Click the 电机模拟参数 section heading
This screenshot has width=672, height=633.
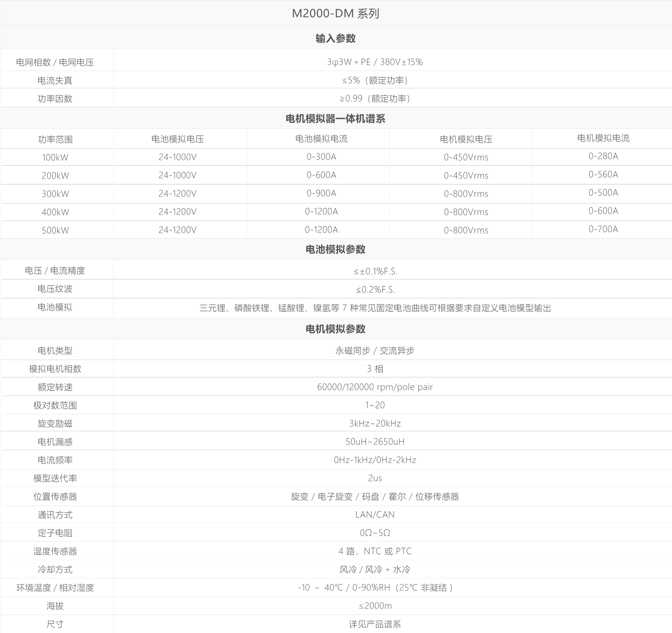(335, 329)
